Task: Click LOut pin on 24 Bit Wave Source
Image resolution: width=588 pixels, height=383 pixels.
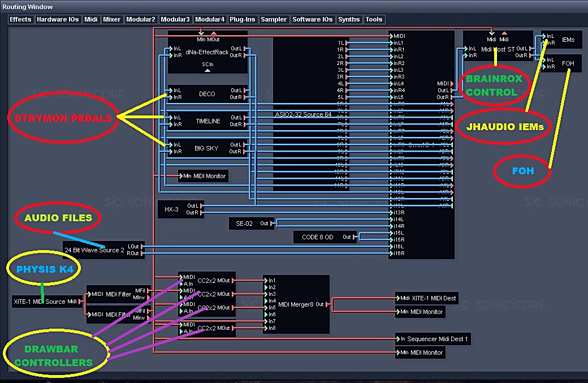Action: 142,247
